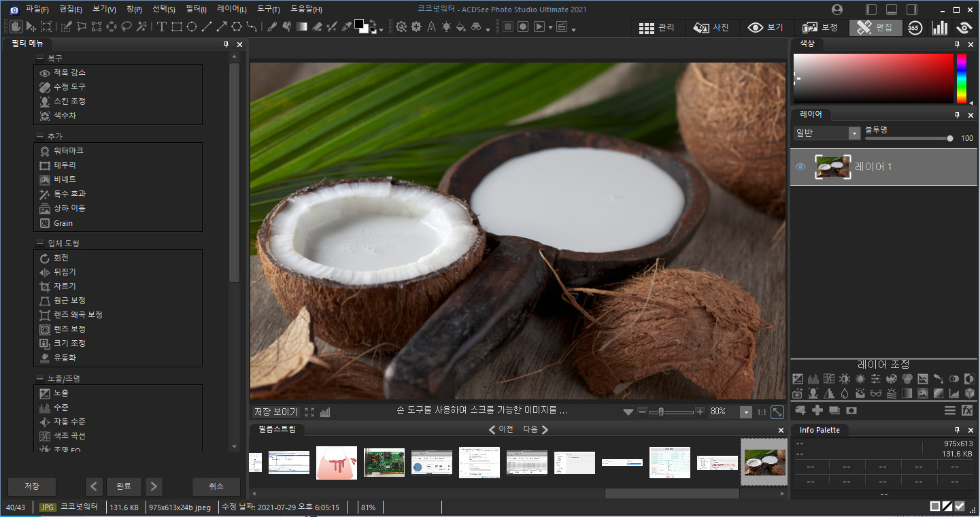
Task: Open the histogram icon beside 저장 보이기
Action: point(325,412)
